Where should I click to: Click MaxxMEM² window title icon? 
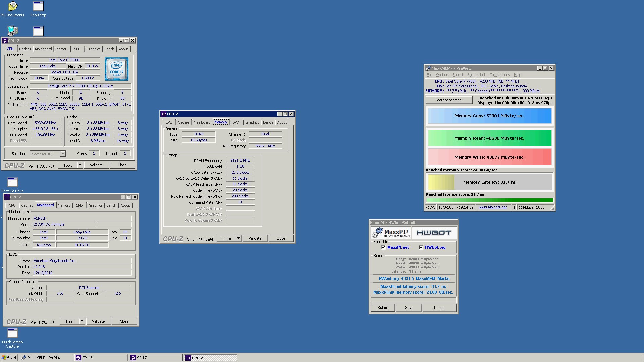428,68
